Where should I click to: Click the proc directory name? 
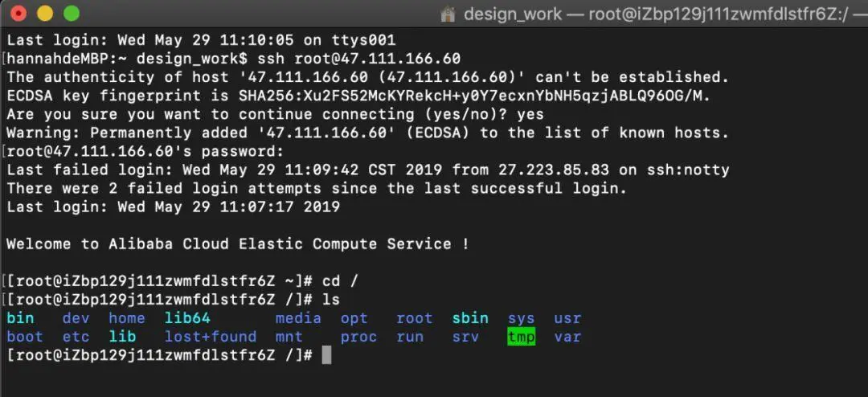tap(358, 338)
